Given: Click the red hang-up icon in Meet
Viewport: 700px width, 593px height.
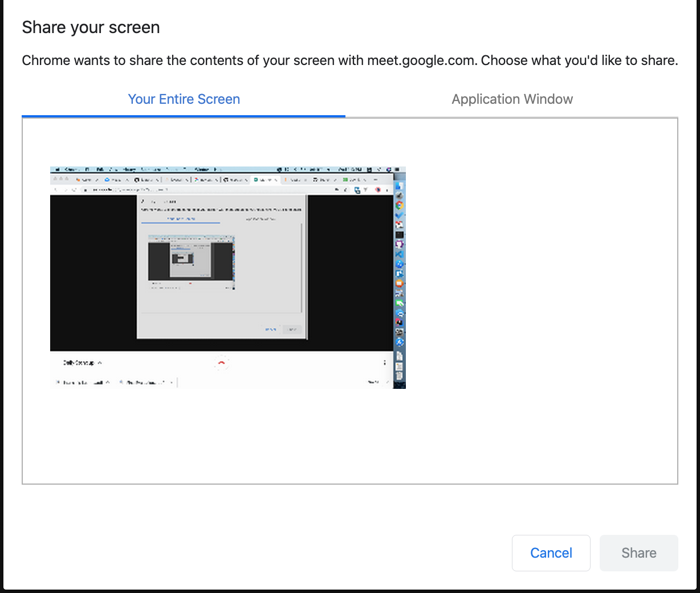Looking at the screenshot, I should tap(221, 363).
